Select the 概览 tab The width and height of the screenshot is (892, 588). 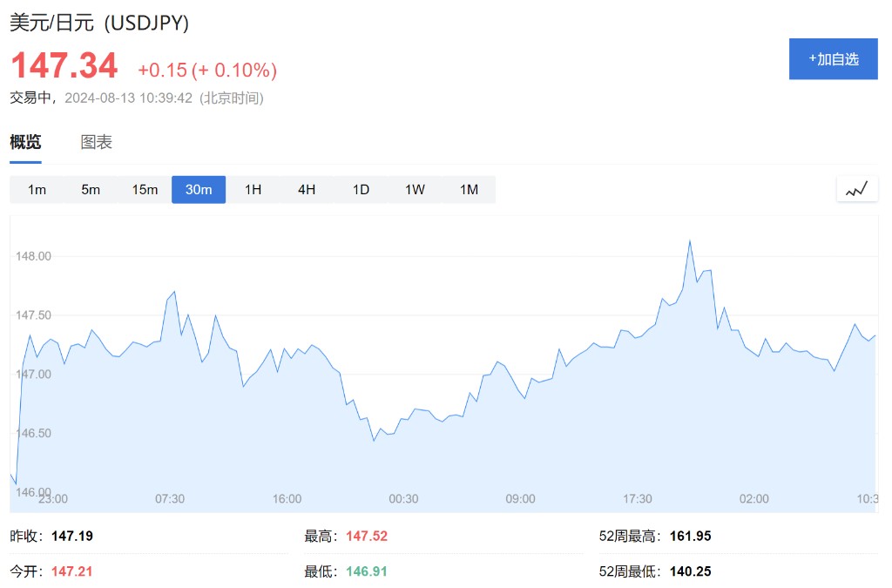click(25, 142)
